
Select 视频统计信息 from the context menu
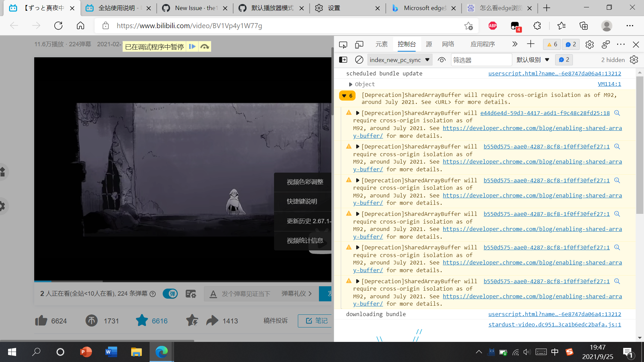coord(305,240)
